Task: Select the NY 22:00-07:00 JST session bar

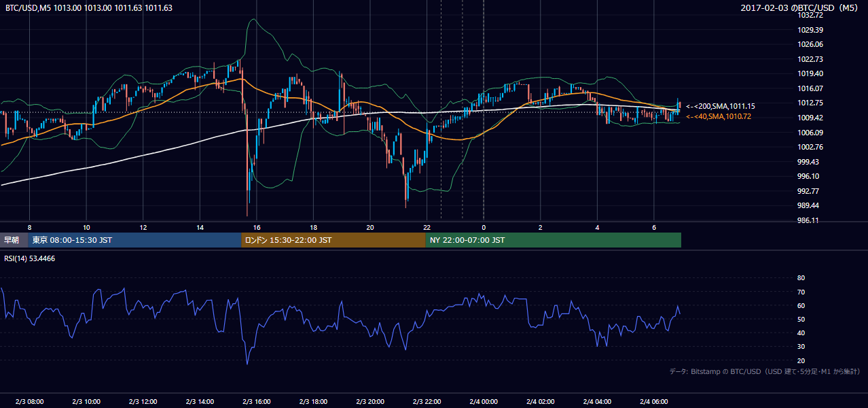Action: click(x=554, y=240)
